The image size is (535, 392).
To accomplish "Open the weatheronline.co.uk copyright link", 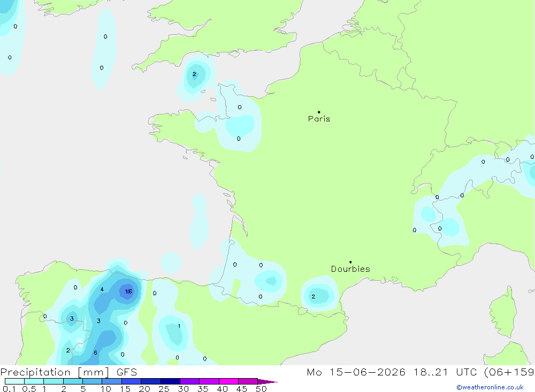I will 490,387.
